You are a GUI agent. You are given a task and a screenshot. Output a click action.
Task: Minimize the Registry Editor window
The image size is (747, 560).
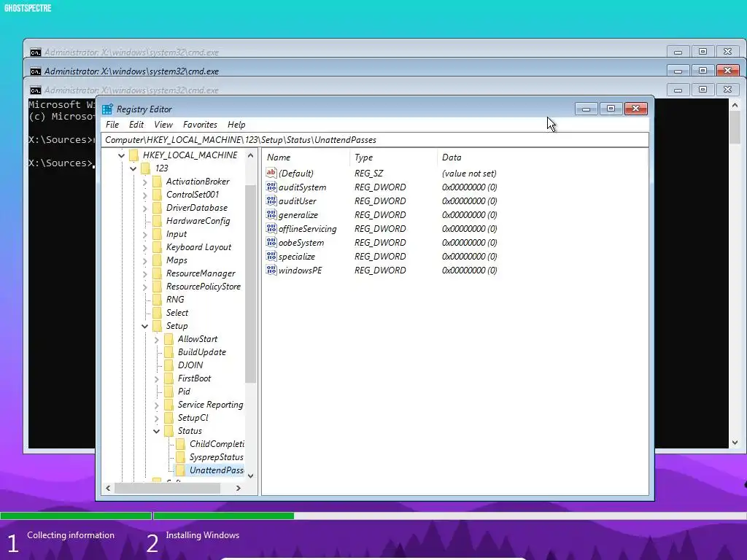[x=586, y=109]
